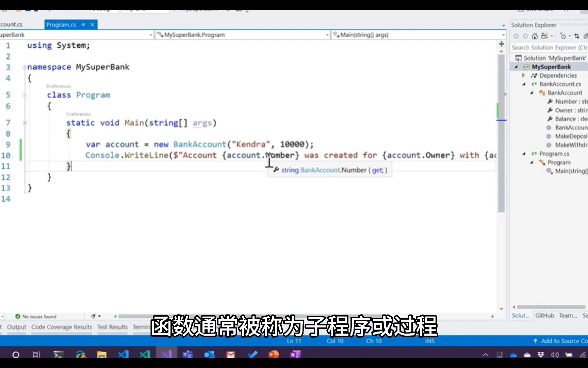Expand the Dependencies node
The height and width of the screenshot is (368, 588).
coord(523,75)
